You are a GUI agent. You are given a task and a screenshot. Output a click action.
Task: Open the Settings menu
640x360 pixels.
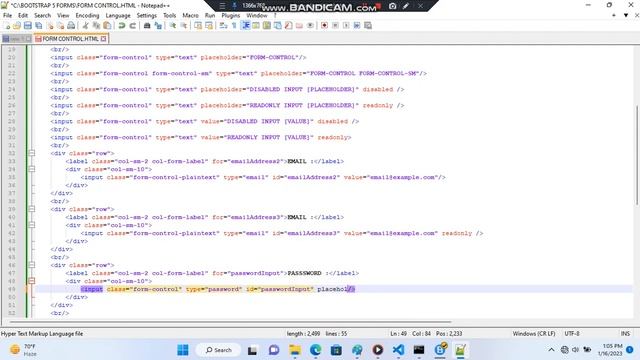tap(147, 16)
